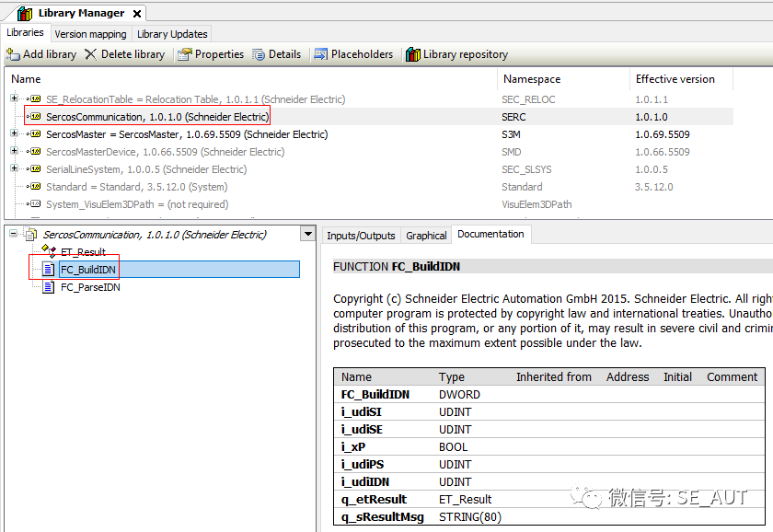
Task: Sort libraries by Namespace column header
Action: click(x=532, y=79)
